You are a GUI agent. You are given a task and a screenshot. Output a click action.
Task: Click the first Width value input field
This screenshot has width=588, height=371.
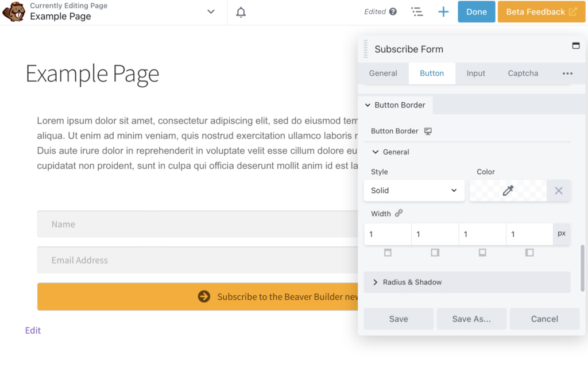click(388, 234)
